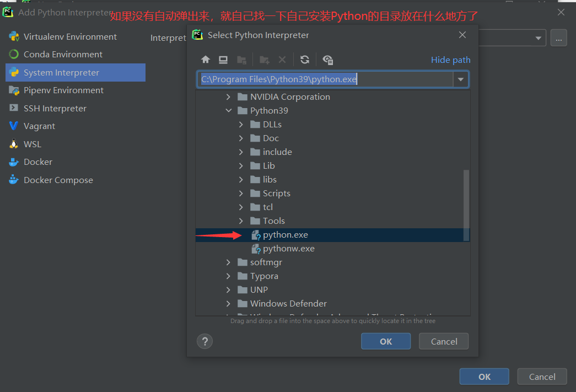Click the Python39 folder icon
Screen dimensions: 576x392
(x=243, y=111)
